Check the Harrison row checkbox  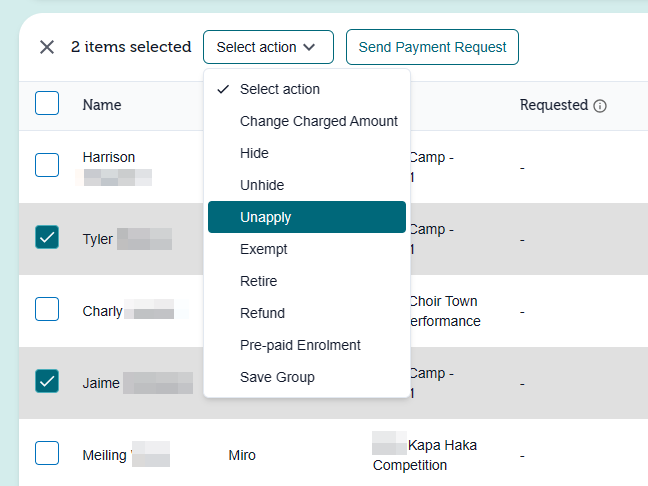(x=47, y=165)
